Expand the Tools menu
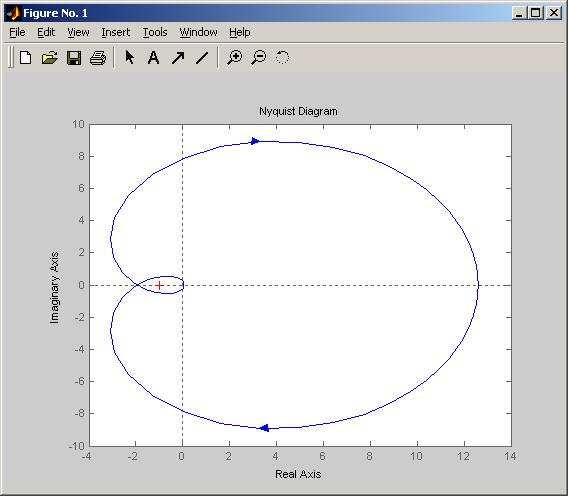The height and width of the screenshot is (496, 568). click(155, 32)
